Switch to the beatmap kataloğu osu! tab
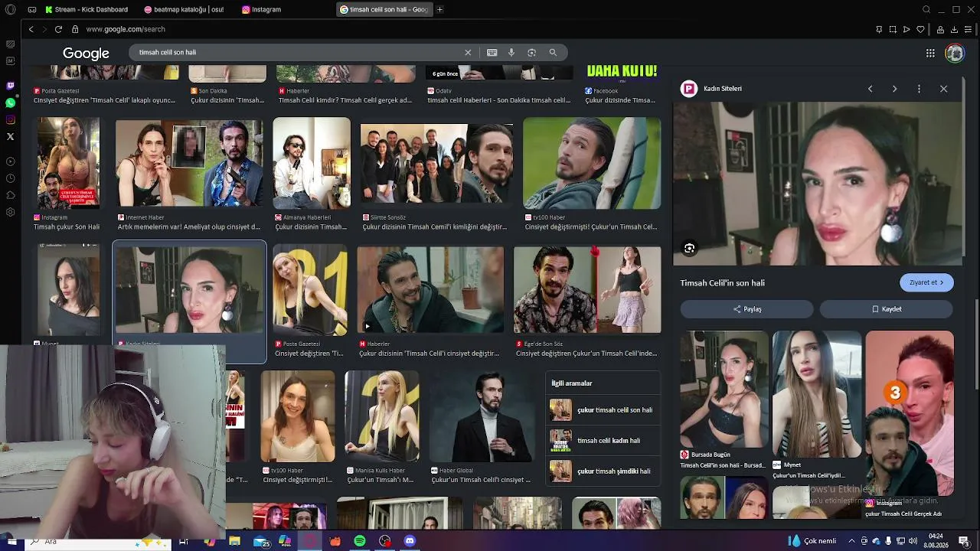This screenshot has height=551, width=980. 184,9
